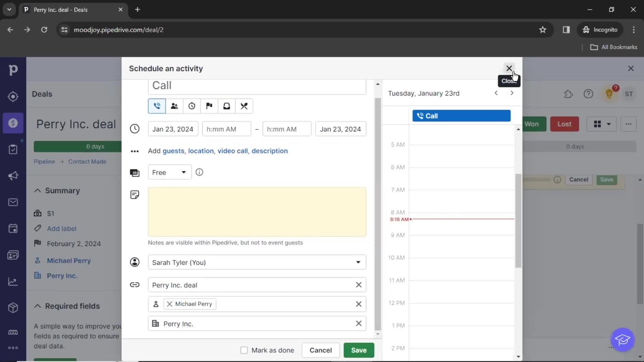Select the Deadline flag activity type icon

tap(209, 106)
